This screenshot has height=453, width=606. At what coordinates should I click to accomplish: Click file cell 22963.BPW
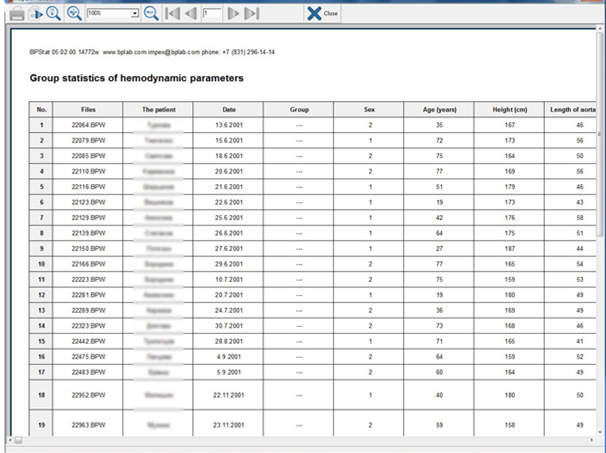point(88,425)
